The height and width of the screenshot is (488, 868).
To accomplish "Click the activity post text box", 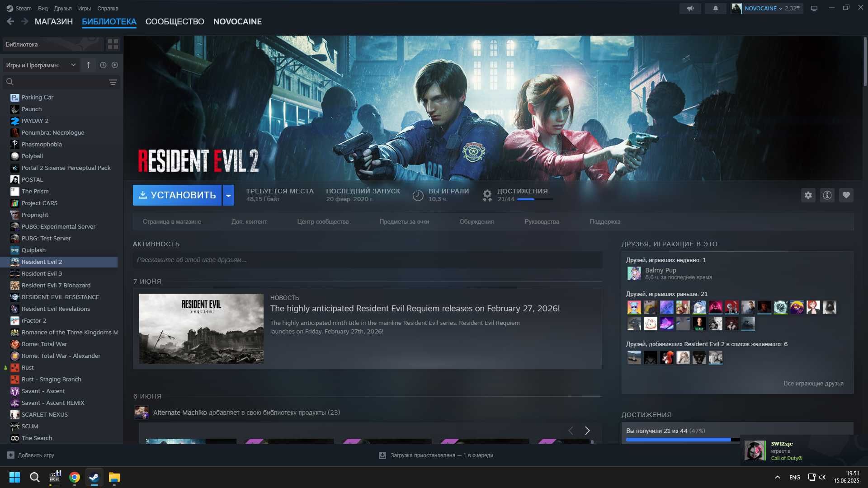I will pos(368,260).
